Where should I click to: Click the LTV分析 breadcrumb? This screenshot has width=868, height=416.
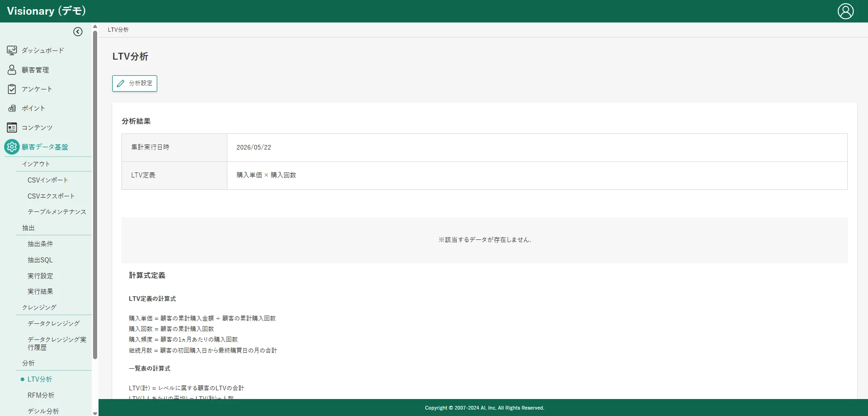pyautogui.click(x=118, y=30)
